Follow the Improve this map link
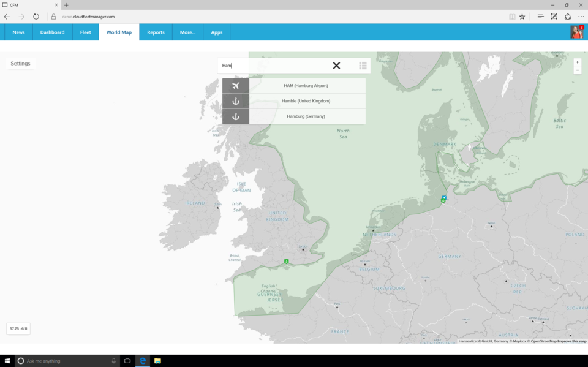The image size is (588, 367). click(x=571, y=341)
